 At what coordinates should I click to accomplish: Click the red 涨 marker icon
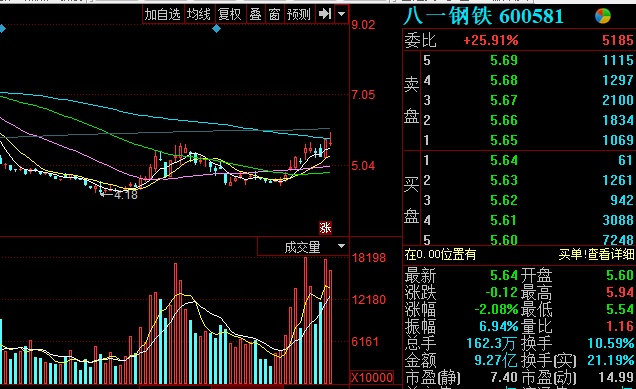pyautogui.click(x=325, y=228)
